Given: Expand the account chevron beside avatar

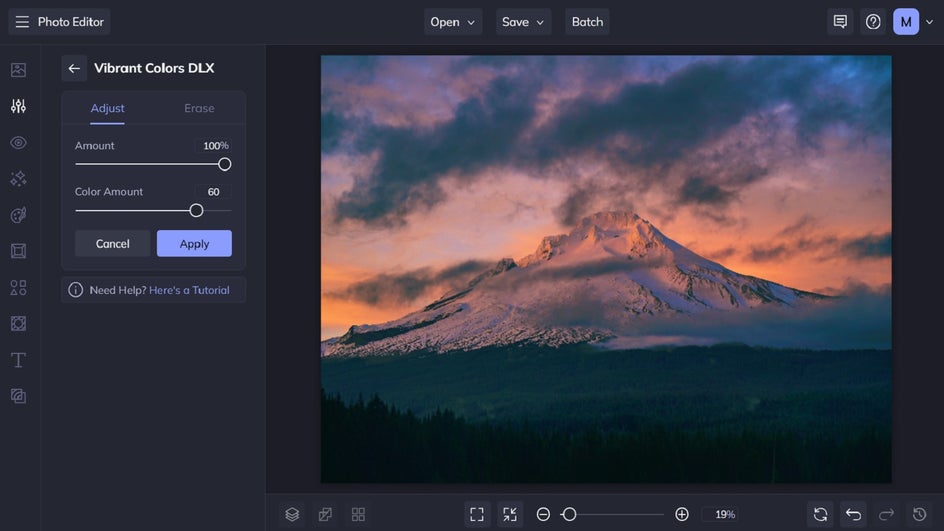Looking at the screenshot, I should 929,22.
